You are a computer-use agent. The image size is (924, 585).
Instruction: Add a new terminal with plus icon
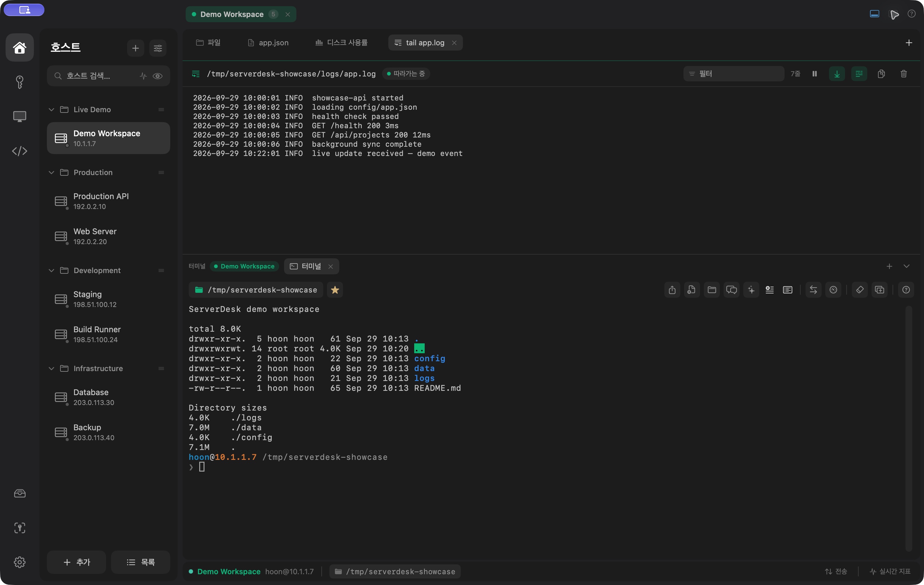click(x=889, y=266)
